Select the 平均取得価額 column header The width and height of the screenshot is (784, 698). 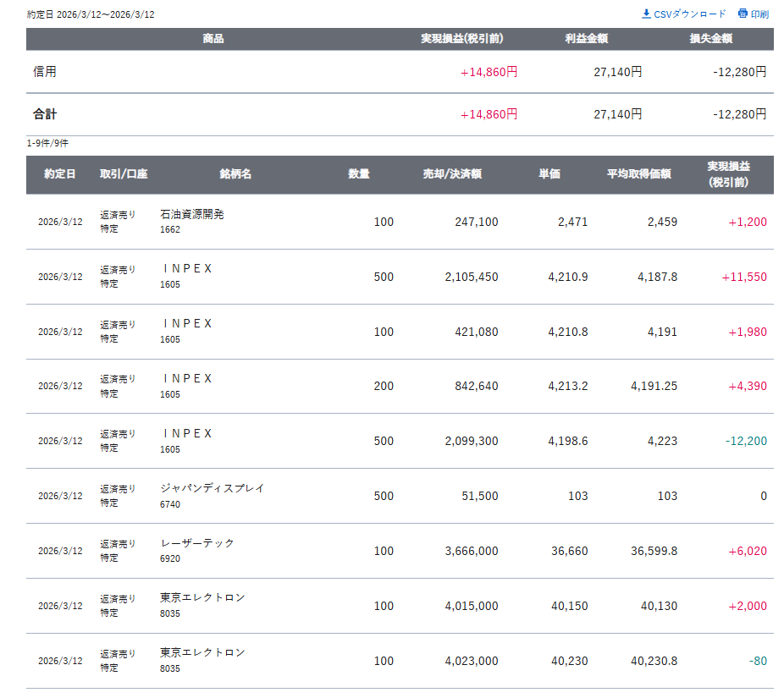638,174
